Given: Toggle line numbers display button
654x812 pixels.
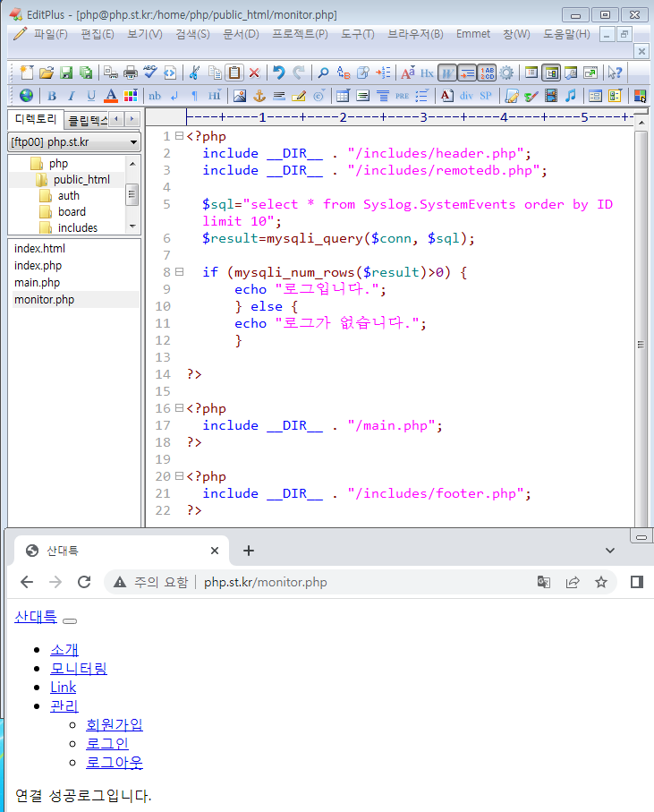Looking at the screenshot, I should click(x=487, y=73).
